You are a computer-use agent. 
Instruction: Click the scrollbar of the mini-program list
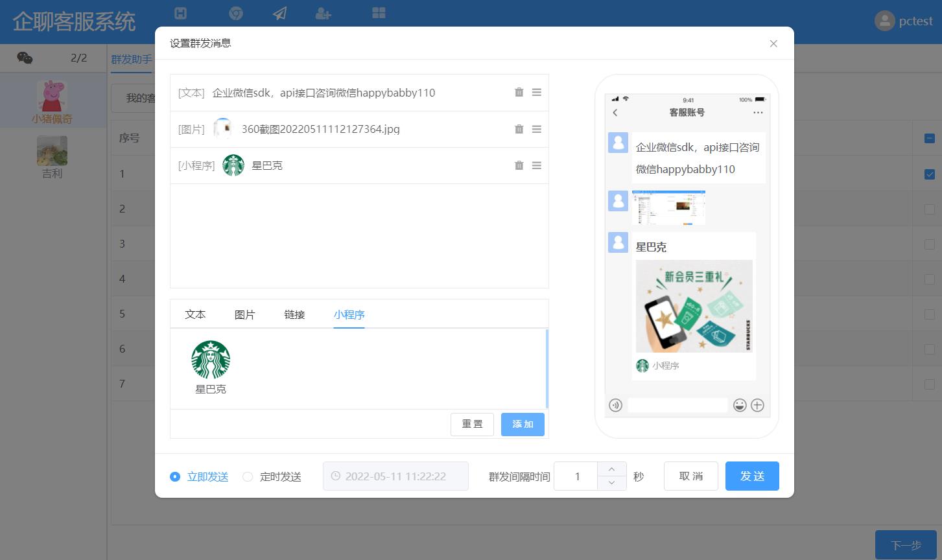547,369
